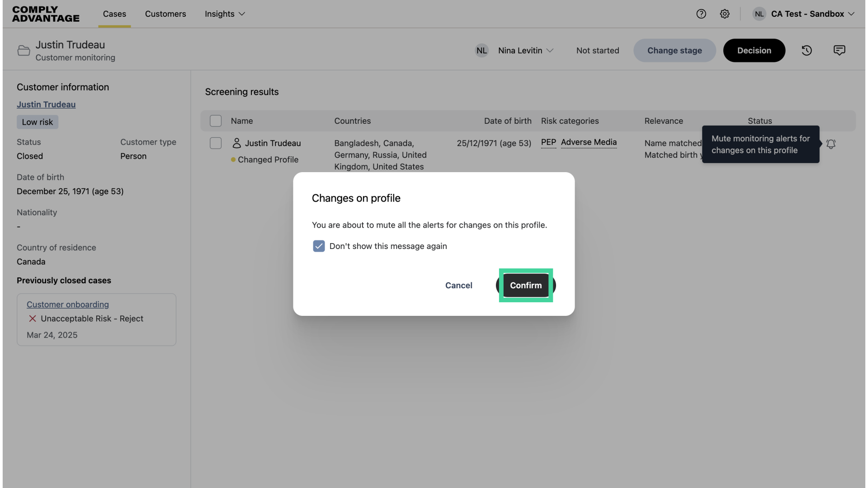Click the Low risk badge
The image size is (868, 488).
click(x=37, y=122)
